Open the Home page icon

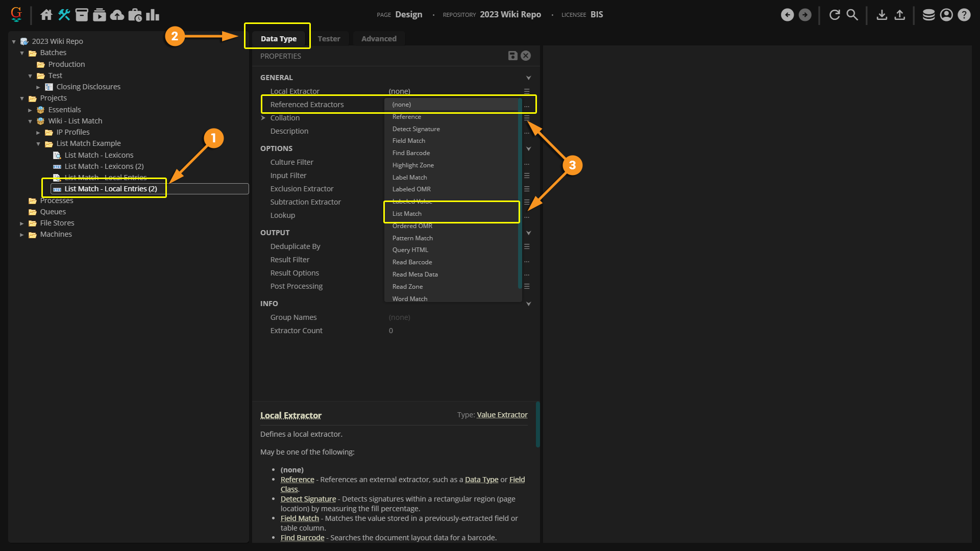pyautogui.click(x=46, y=15)
